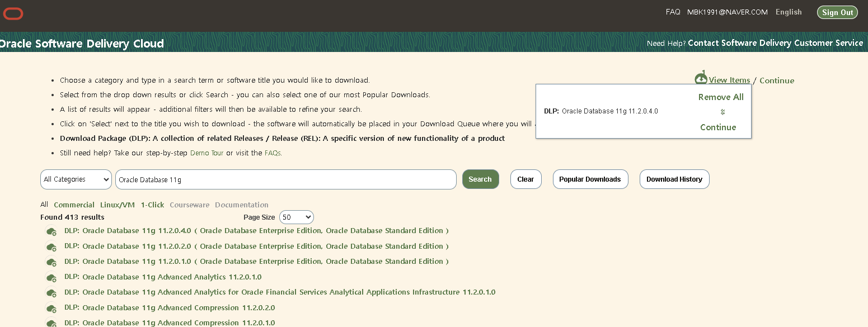Switch to the Commercial filter tab
The image size is (868, 327).
click(74, 205)
